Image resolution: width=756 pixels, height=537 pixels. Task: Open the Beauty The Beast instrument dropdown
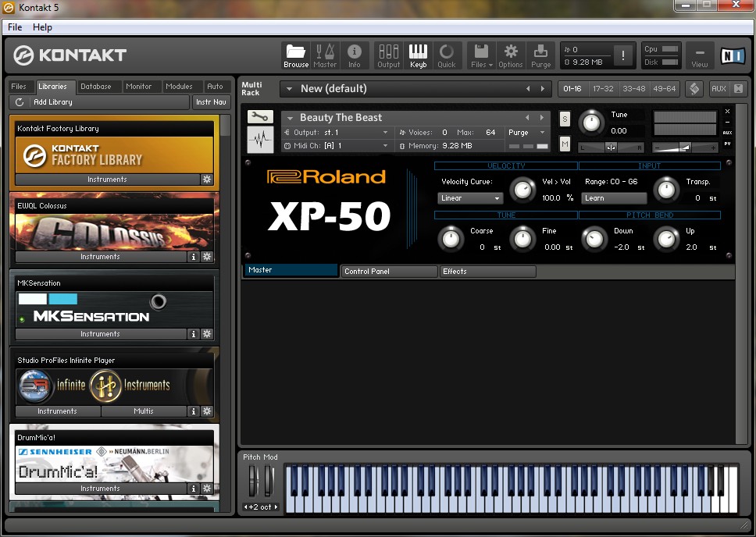tap(290, 118)
